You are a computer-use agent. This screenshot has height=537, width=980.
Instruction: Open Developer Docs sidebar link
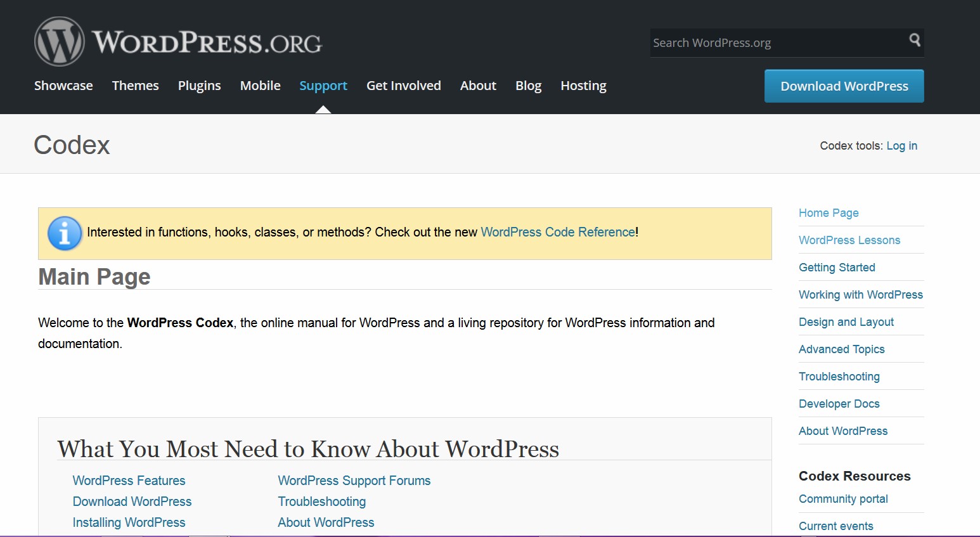point(839,404)
